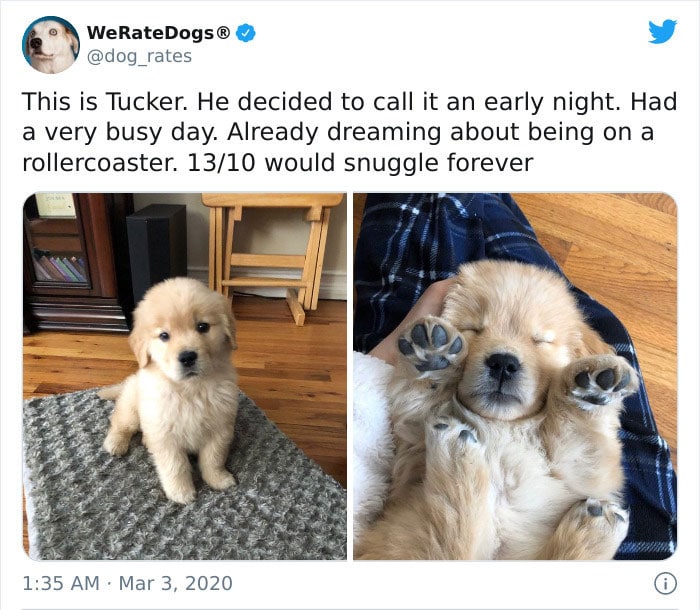Click the date Mar 3, 2020
Image resolution: width=700 pixels, height=610 pixels.
pyautogui.click(x=175, y=583)
